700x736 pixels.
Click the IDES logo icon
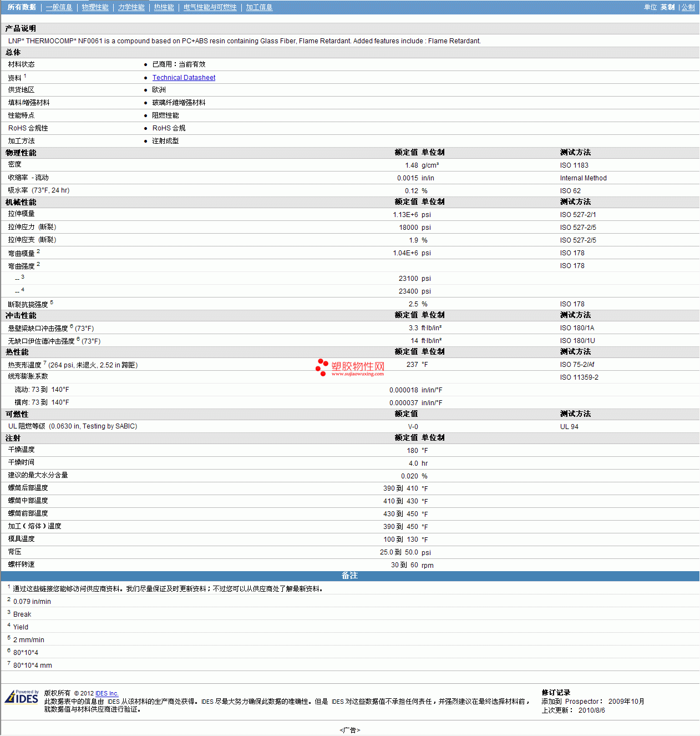click(x=22, y=697)
